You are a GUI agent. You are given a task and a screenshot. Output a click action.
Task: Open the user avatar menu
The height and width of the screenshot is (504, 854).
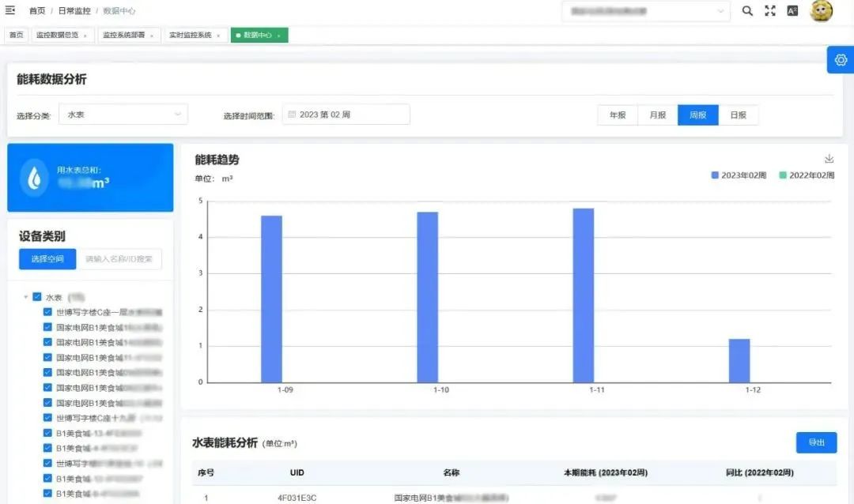pyautogui.click(x=821, y=11)
